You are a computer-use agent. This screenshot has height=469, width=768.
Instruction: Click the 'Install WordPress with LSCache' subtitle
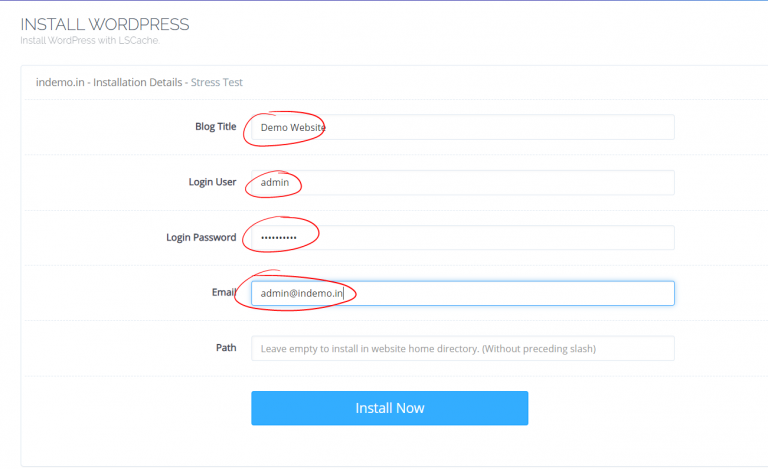[x=90, y=41]
